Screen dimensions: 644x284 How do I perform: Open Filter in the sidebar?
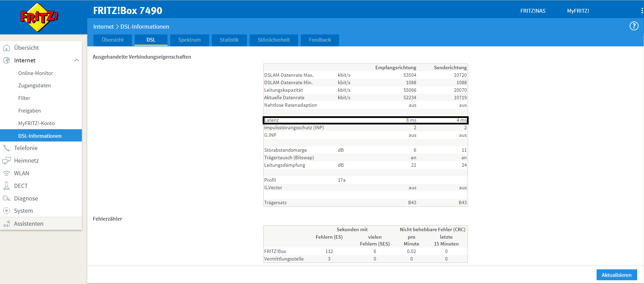click(x=24, y=98)
